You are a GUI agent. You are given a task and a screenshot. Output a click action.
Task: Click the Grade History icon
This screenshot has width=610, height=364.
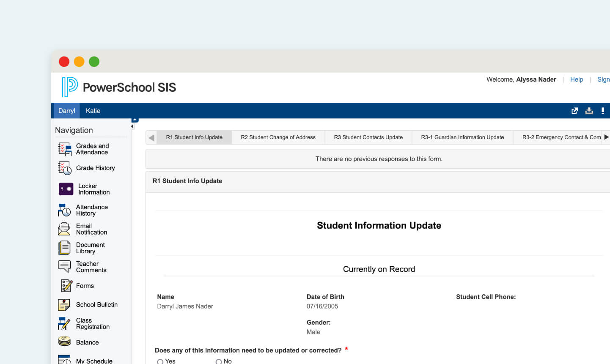[x=64, y=168]
